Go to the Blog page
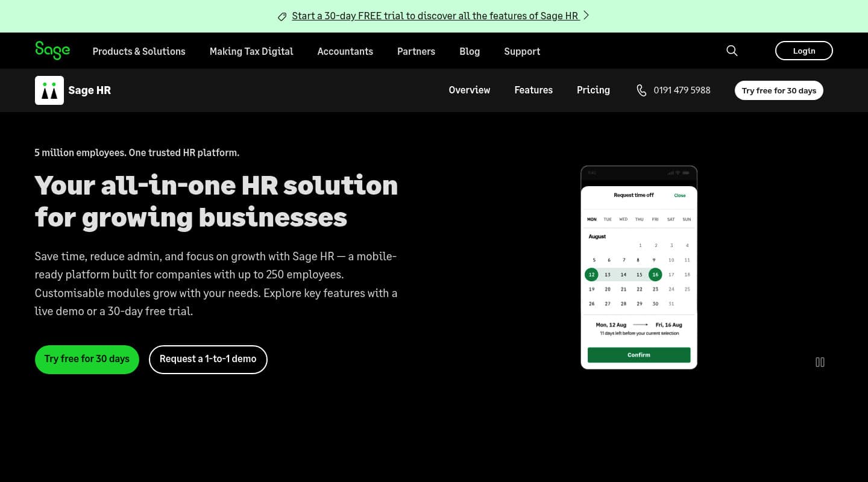 coord(470,51)
